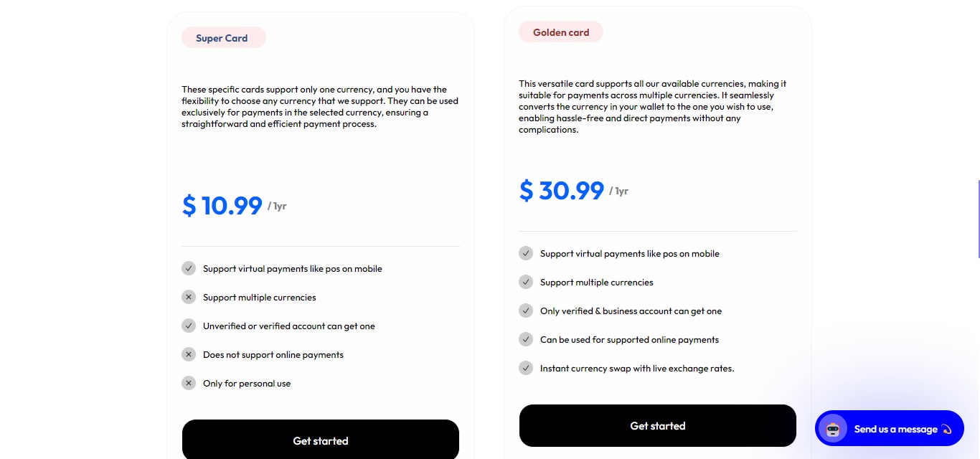Image resolution: width=980 pixels, height=459 pixels.
Task: Click the page scrollbar thumb on right edge
Action: 979,219
